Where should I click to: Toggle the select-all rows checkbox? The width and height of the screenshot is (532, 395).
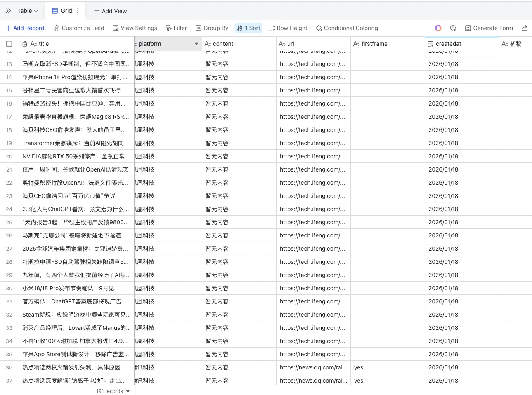click(9, 44)
